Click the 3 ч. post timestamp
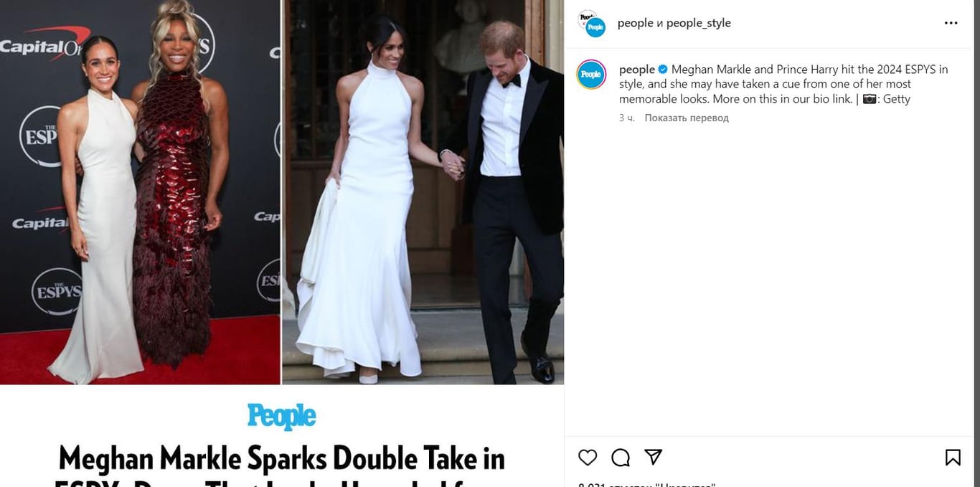Screen dimensions: 980x487 click(626, 118)
